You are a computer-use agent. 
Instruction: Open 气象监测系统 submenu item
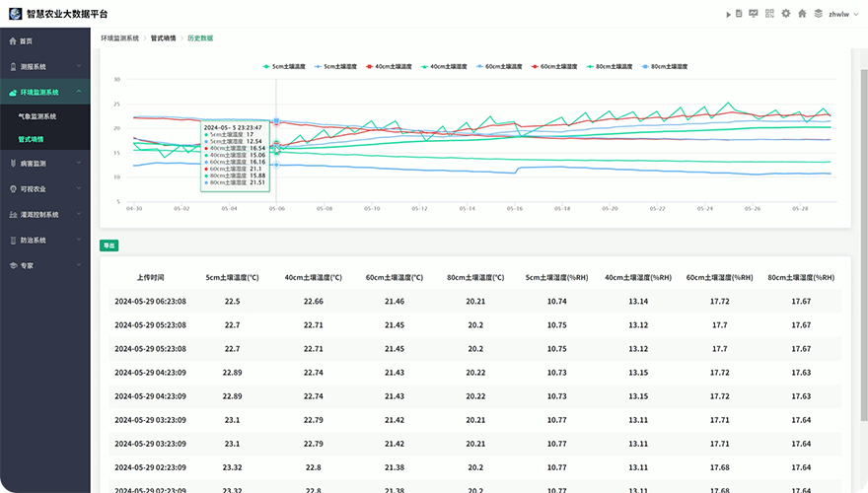44,116
